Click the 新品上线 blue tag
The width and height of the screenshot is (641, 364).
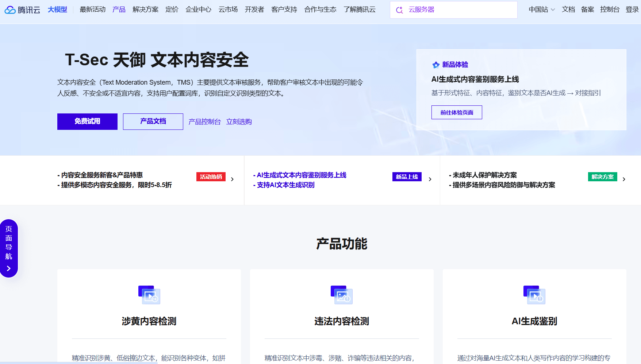pyautogui.click(x=407, y=177)
